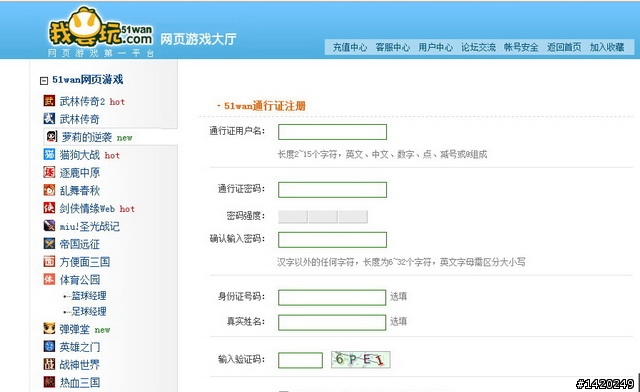Open the 体育公园 game link

[x=80, y=280]
